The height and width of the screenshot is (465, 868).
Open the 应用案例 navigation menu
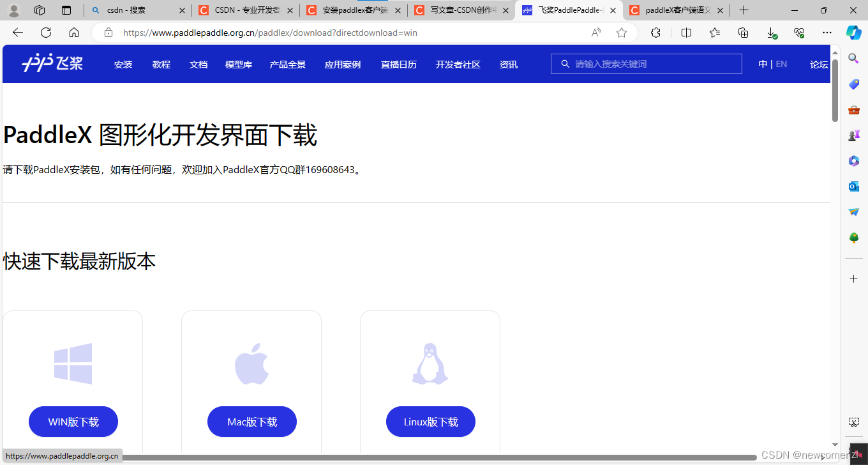(343, 65)
